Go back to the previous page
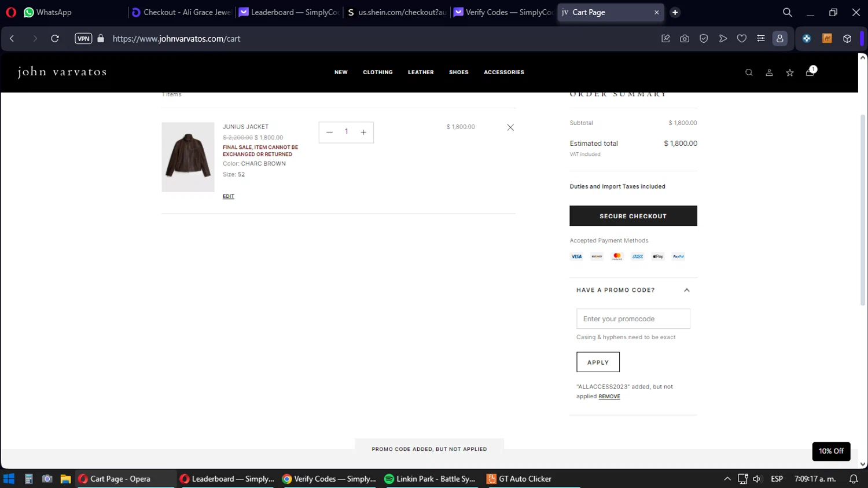Image resolution: width=868 pixels, height=488 pixels. click(x=12, y=39)
